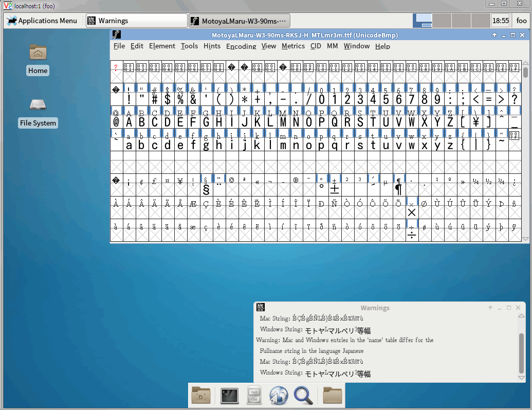Click the Warnings window scrollbar thumb

tap(522, 353)
